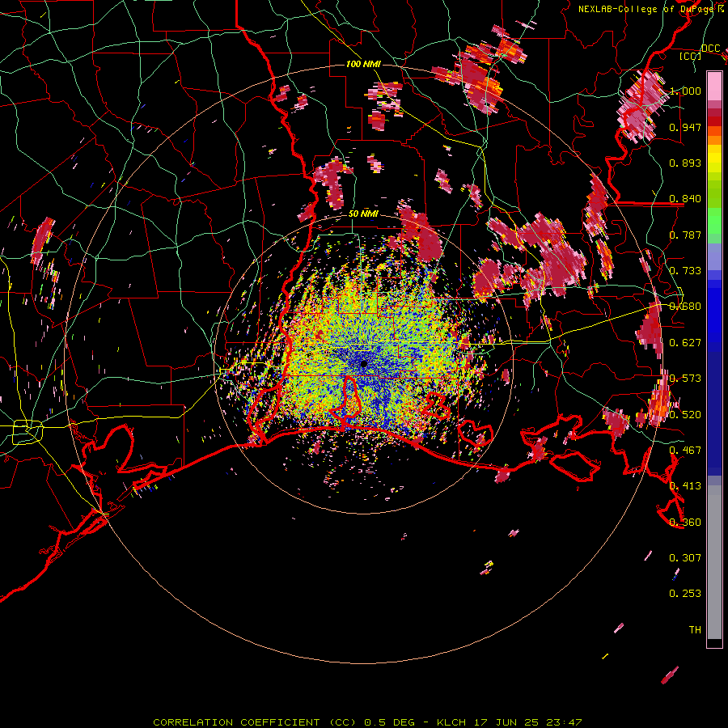
Task: Click the black radar site dot at map center
Action: coord(363,364)
